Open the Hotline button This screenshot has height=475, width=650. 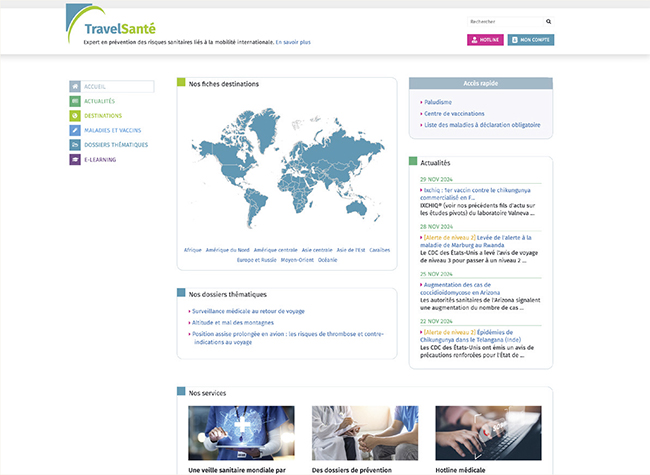point(485,40)
